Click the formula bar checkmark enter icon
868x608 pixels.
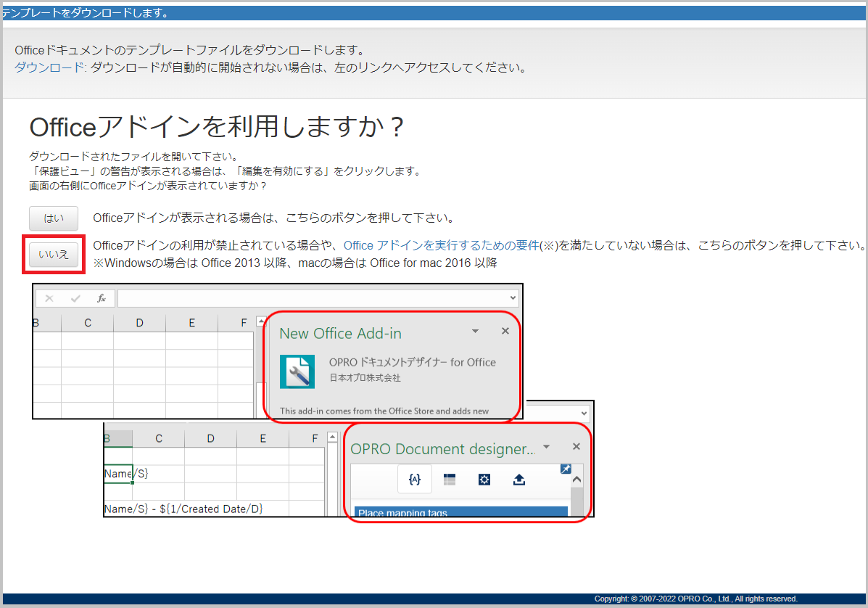point(75,298)
